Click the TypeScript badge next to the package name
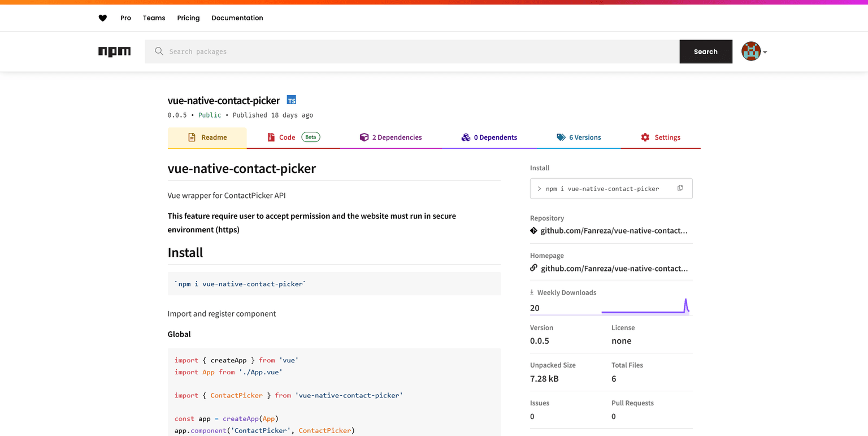Screen dimensions: 868x436 pos(292,100)
